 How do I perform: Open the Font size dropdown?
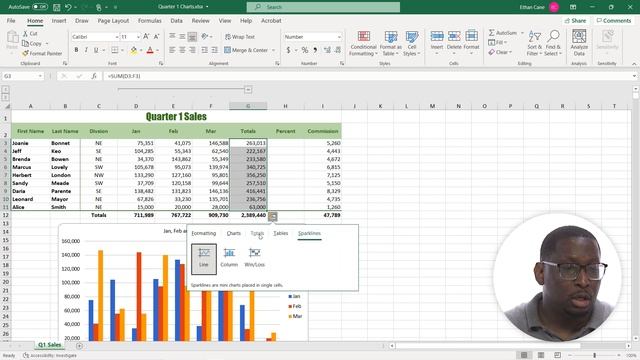(138, 37)
